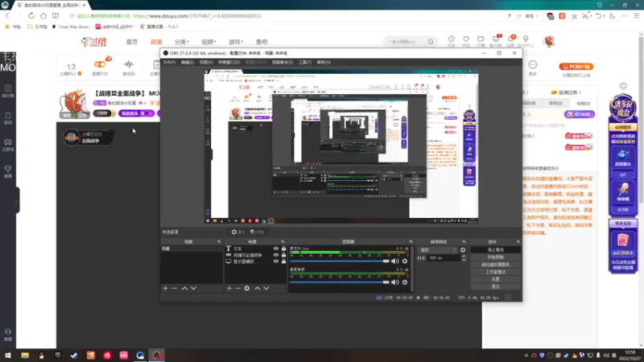The width and height of the screenshot is (644, 362).
Task: Mute the desktop audio speaker icon
Action: 395,282
